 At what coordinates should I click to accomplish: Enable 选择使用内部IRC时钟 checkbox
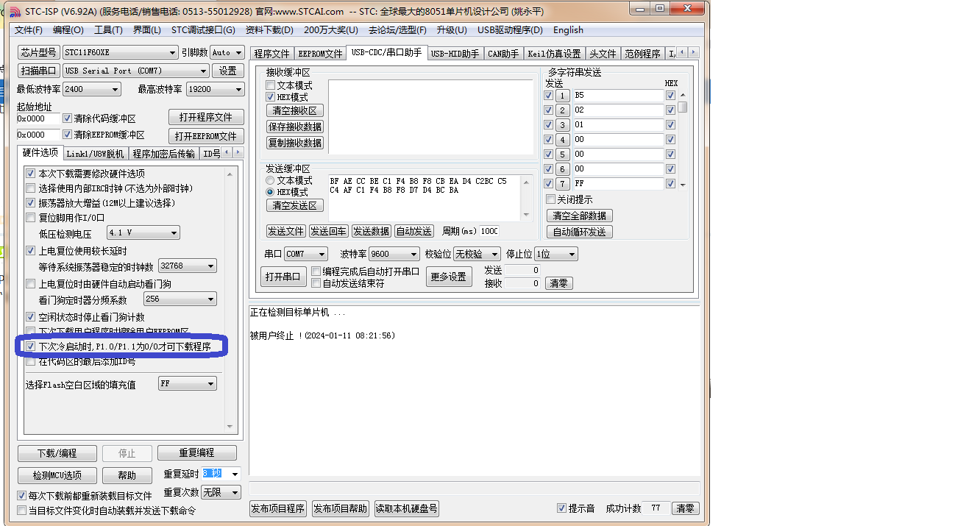tap(31, 188)
